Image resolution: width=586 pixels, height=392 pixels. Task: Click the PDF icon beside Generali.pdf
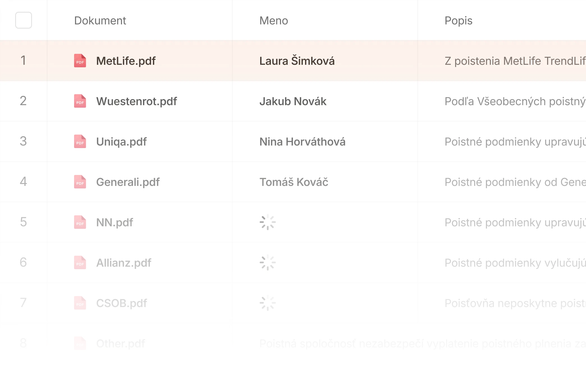(x=80, y=182)
